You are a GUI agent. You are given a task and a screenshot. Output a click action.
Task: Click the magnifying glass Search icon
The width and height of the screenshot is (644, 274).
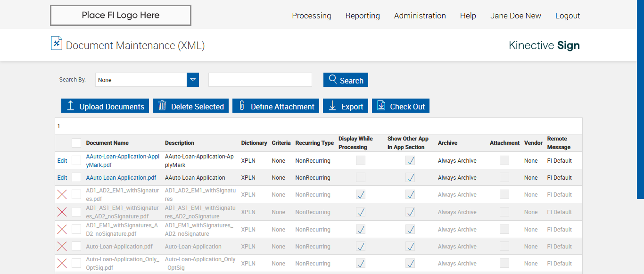click(333, 79)
